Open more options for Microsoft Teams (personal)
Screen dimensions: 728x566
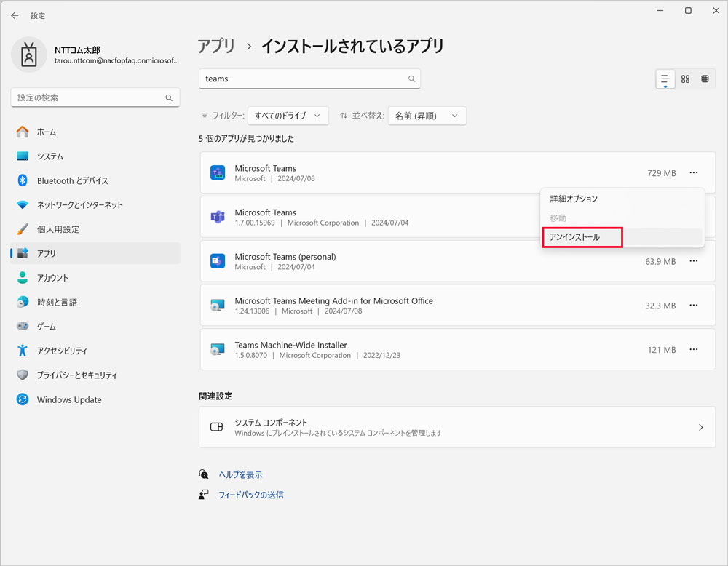694,261
